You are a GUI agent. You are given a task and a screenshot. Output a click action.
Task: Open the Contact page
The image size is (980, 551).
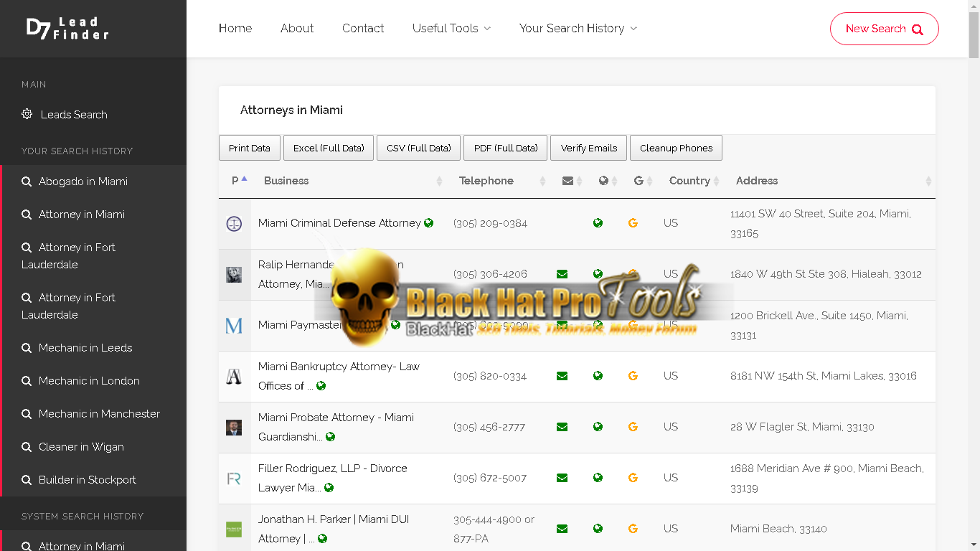coord(363,29)
